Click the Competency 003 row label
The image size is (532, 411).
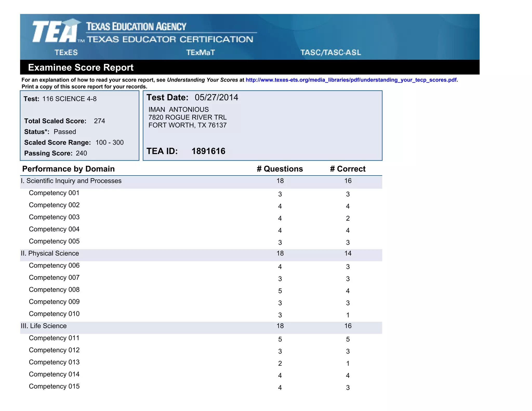click(54, 217)
